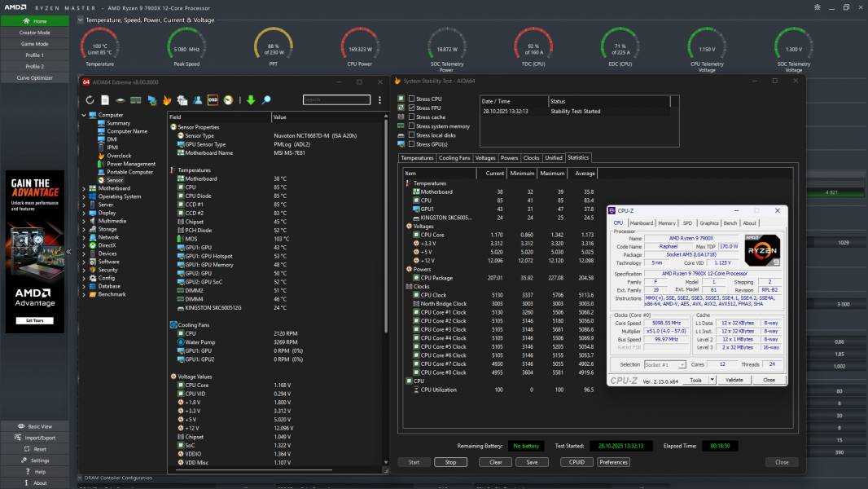Screen dimensions: 868x489
Task: Uncheck the Stress FPU checkbox
Action: [412, 108]
